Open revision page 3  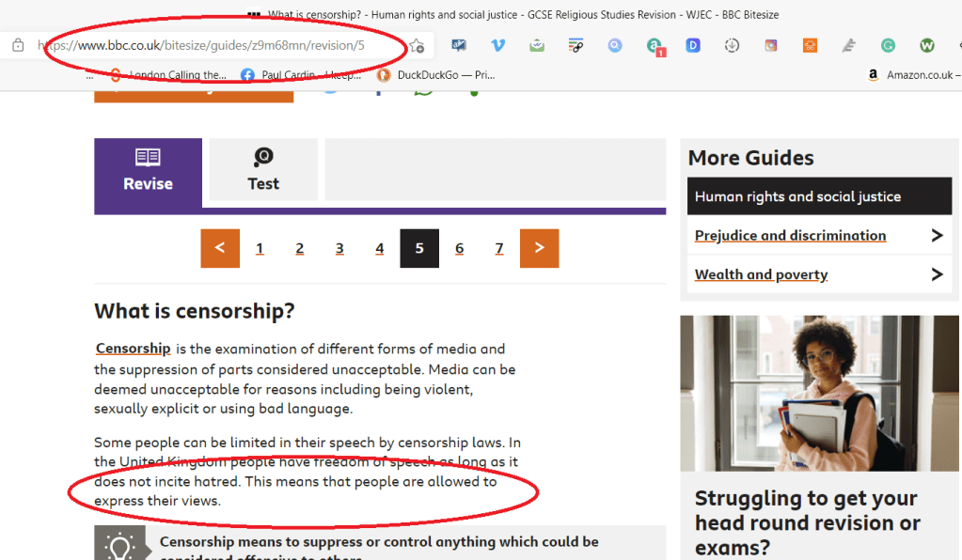tap(339, 248)
